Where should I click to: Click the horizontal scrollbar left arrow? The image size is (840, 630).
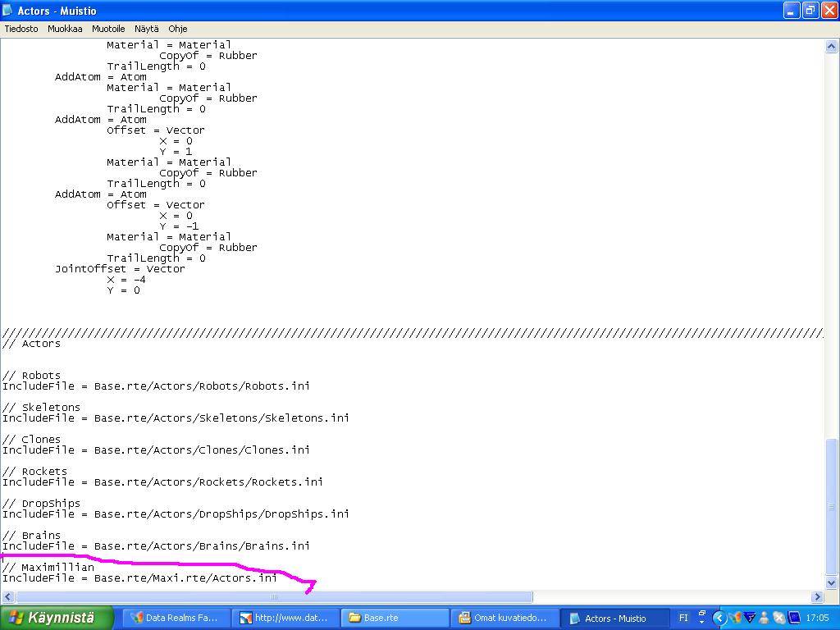[8, 597]
